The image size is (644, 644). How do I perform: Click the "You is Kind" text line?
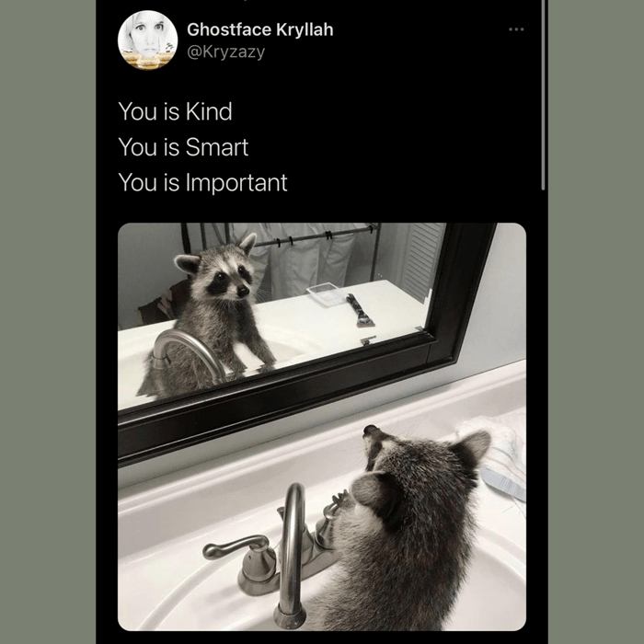coord(175,112)
